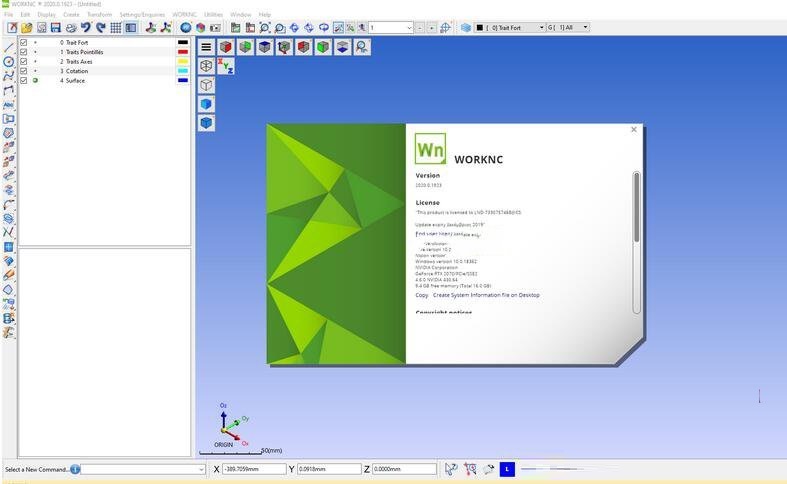Uncheck the Traits Axes layer checkbox
The width and height of the screenshot is (787, 484).
[24, 61]
